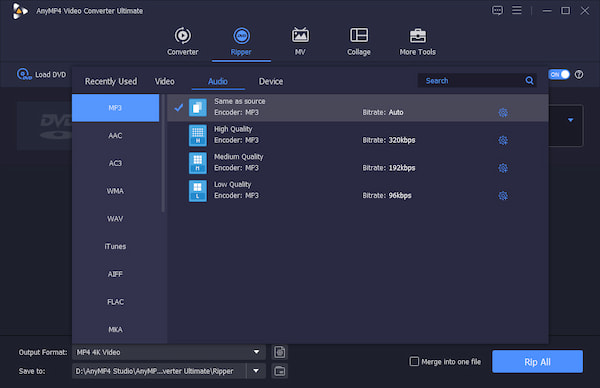Image resolution: width=600 pixels, height=388 pixels.
Task: Open output folder icon beside Save to
Action: [280, 371]
